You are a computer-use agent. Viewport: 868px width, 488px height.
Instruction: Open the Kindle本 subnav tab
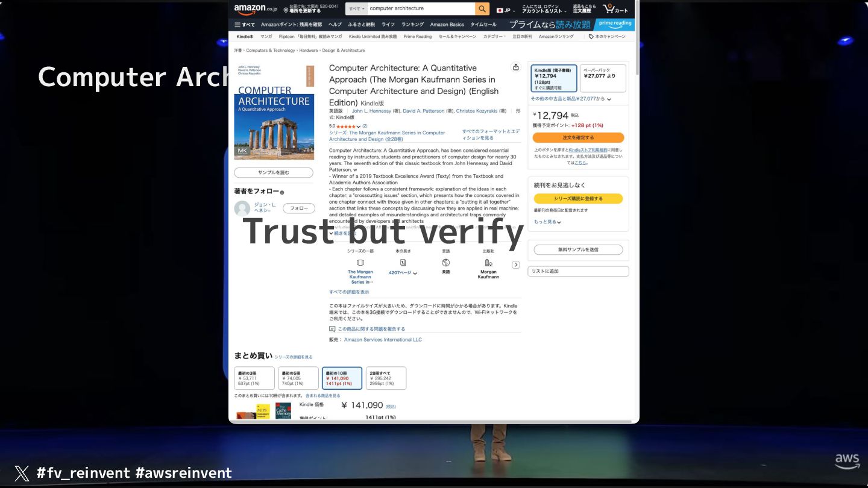[245, 36]
